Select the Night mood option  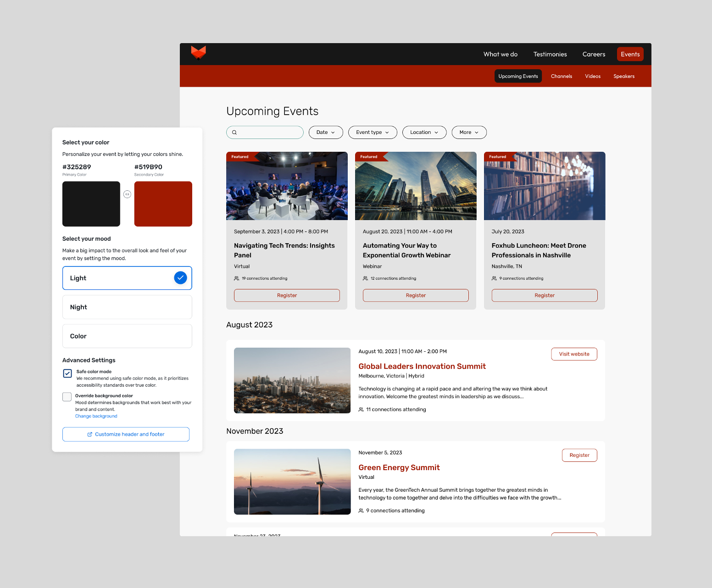(127, 307)
